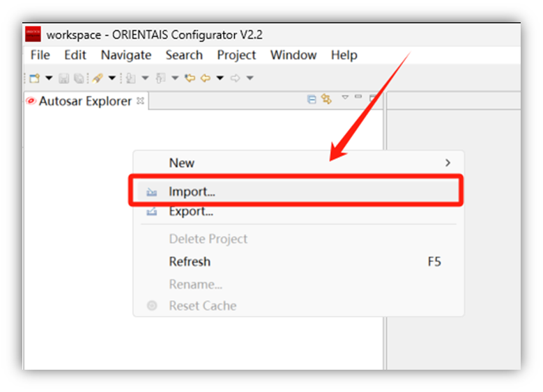Click Delete Project in context menu

point(298,239)
